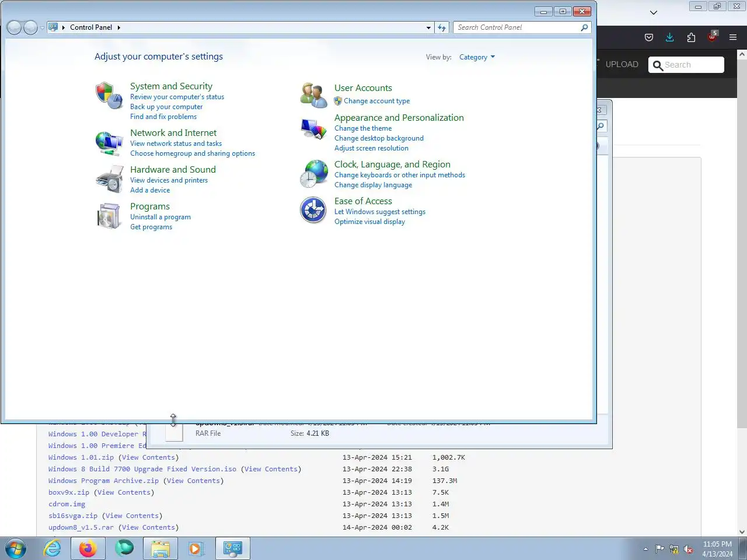Click Change display language link
Image resolution: width=747 pixels, height=560 pixels.
click(x=373, y=185)
